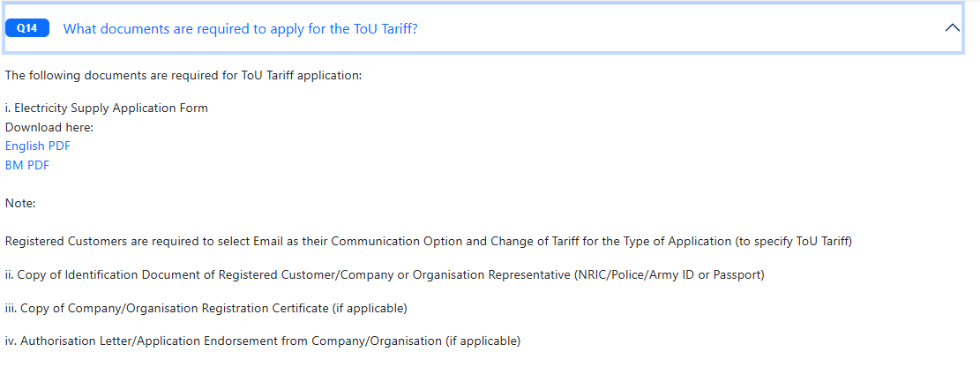Select the Electricity Supply Application Form line
Image resolution: width=980 pixels, height=367 pixels.
tap(106, 109)
